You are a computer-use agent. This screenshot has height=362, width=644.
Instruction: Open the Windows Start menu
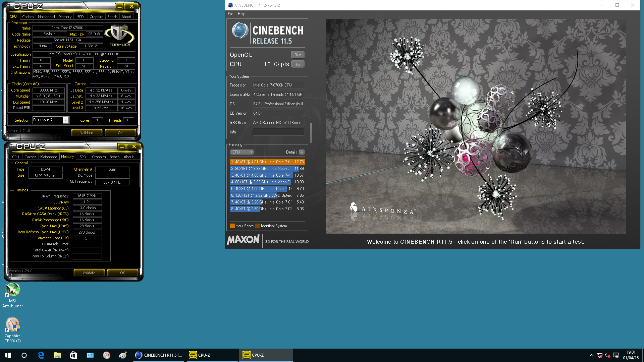(8, 355)
